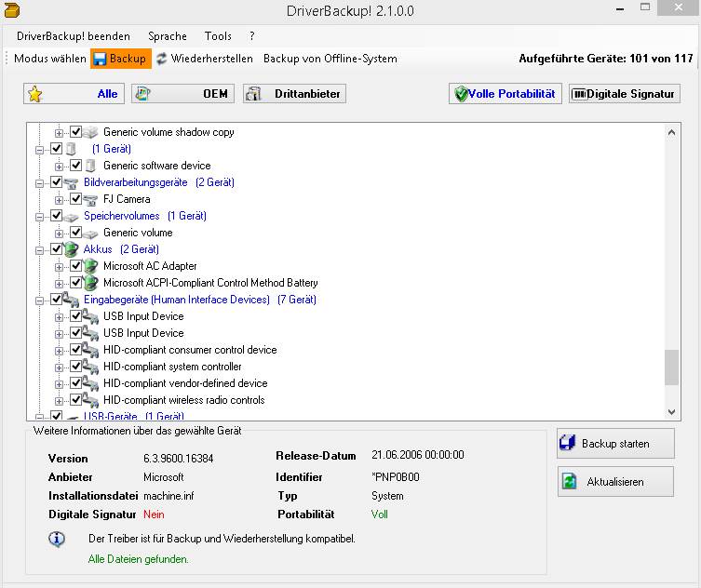
Task: Expand the Microsoft ACPI-Compliant Control Method Battery node
Action: tap(60, 283)
